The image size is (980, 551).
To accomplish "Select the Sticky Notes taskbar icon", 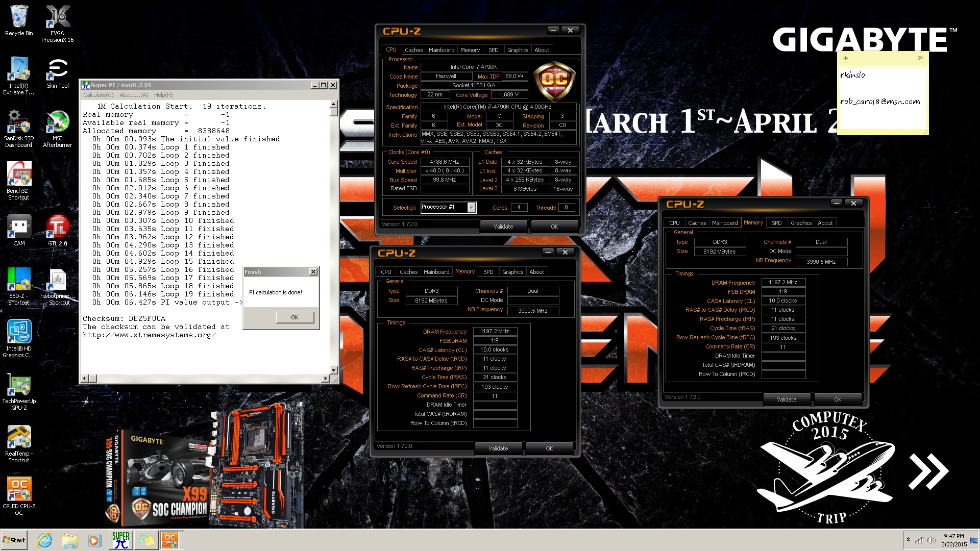I will point(146,540).
